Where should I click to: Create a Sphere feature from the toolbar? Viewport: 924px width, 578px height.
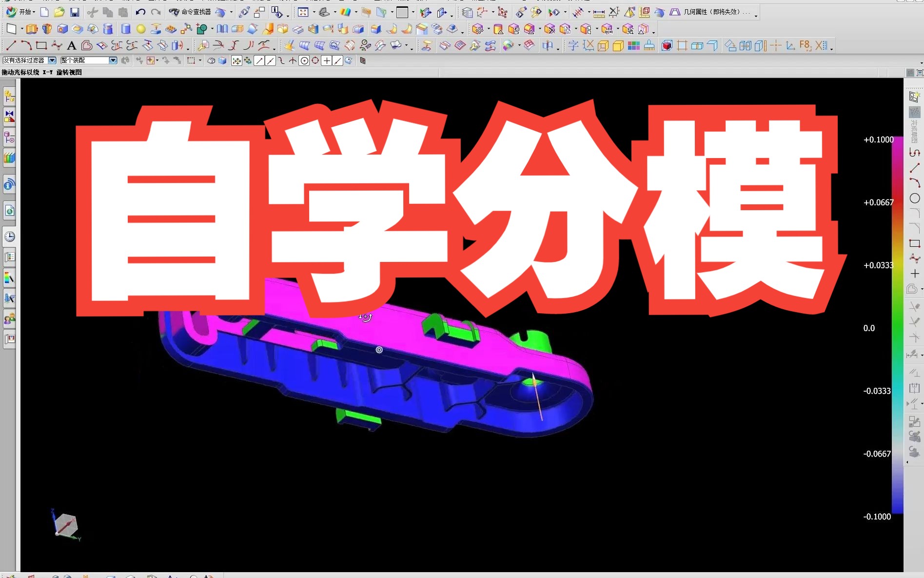140,28
